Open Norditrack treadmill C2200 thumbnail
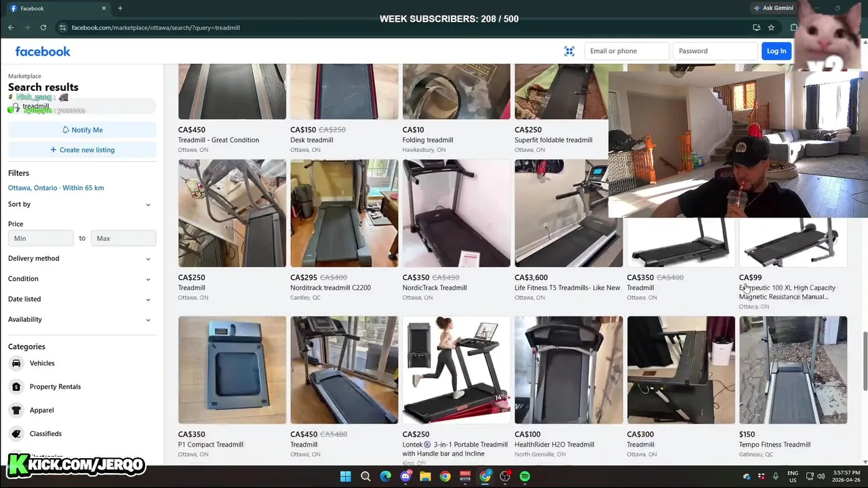This screenshot has height=488, width=868. (344, 213)
